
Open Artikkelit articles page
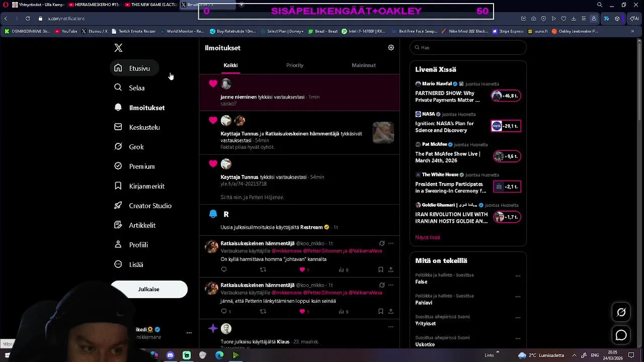click(135, 225)
